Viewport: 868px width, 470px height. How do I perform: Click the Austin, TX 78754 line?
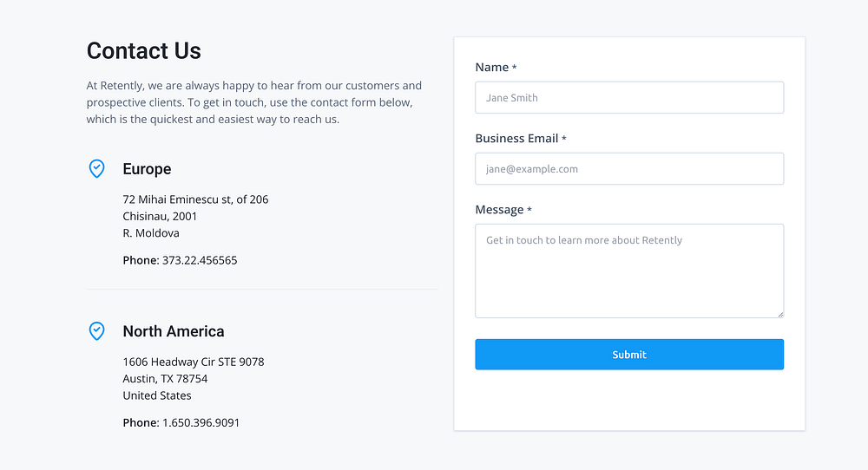tap(165, 379)
